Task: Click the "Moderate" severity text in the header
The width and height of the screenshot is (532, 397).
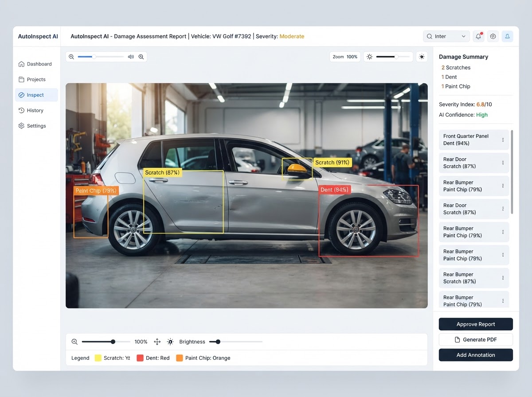Action: click(292, 36)
